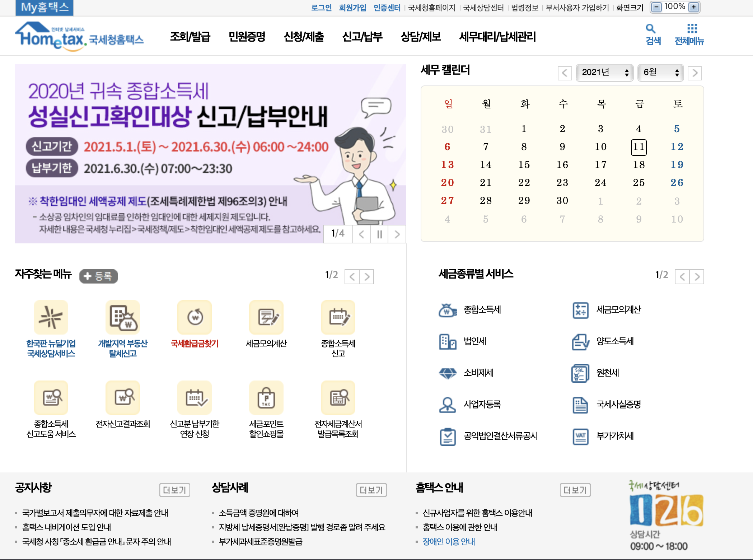This screenshot has height=560, width=753.
Task: Advance to next banner slide
Action: (x=397, y=234)
